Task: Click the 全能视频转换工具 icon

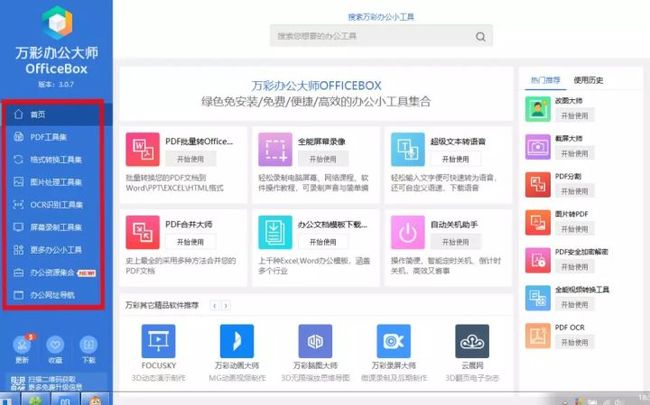Action: [538, 298]
